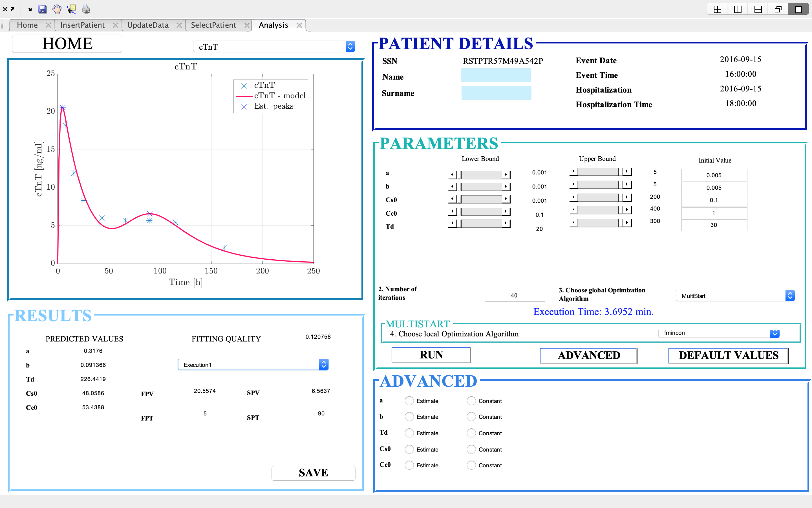
Task: Select Constant for parameter Td
Action: 471,433
